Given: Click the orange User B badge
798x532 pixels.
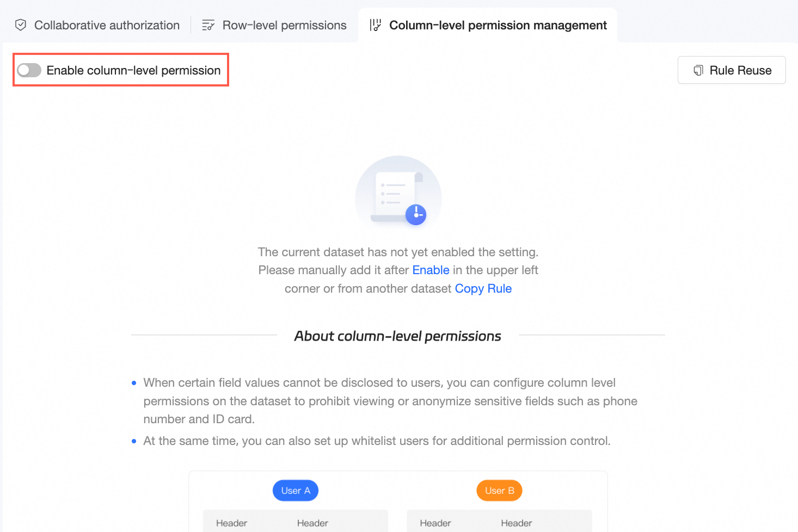Looking at the screenshot, I should (499, 491).
